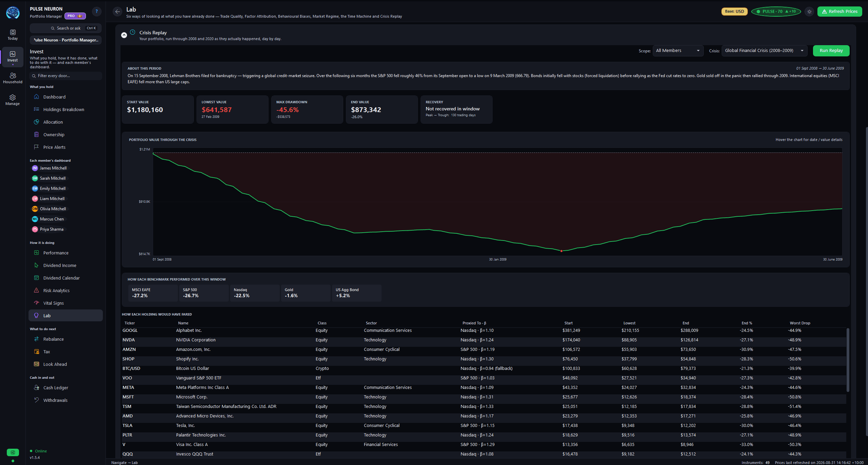Click Priya Sharma's avatar
Screen dimensions: 868x465
[x=35, y=229]
